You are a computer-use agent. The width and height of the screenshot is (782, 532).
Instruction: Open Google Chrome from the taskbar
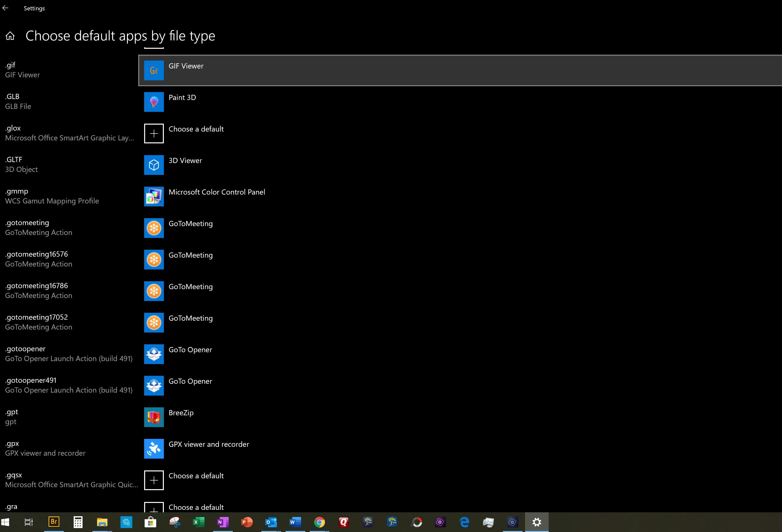pos(319,522)
